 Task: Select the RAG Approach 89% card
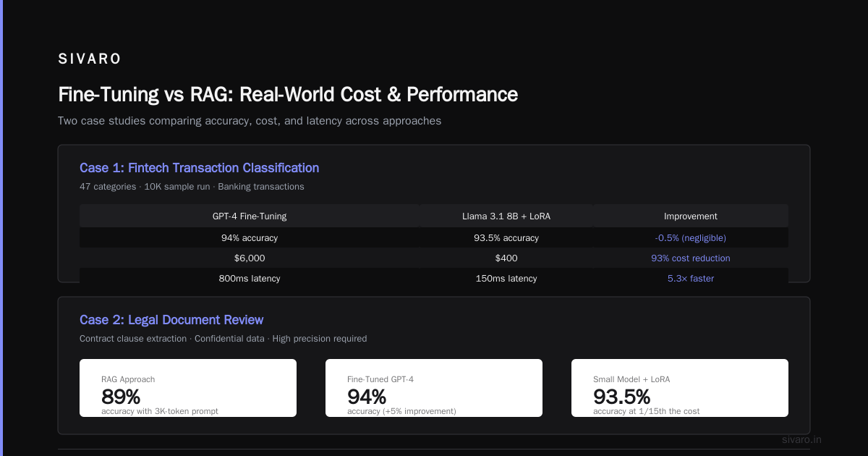(x=188, y=388)
